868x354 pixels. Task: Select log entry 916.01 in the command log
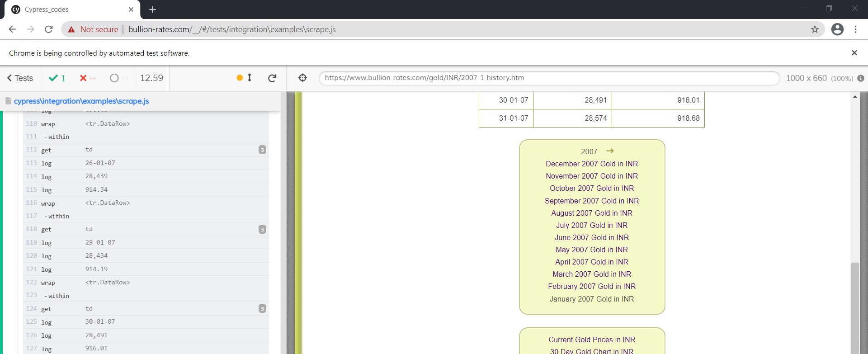[146, 349]
